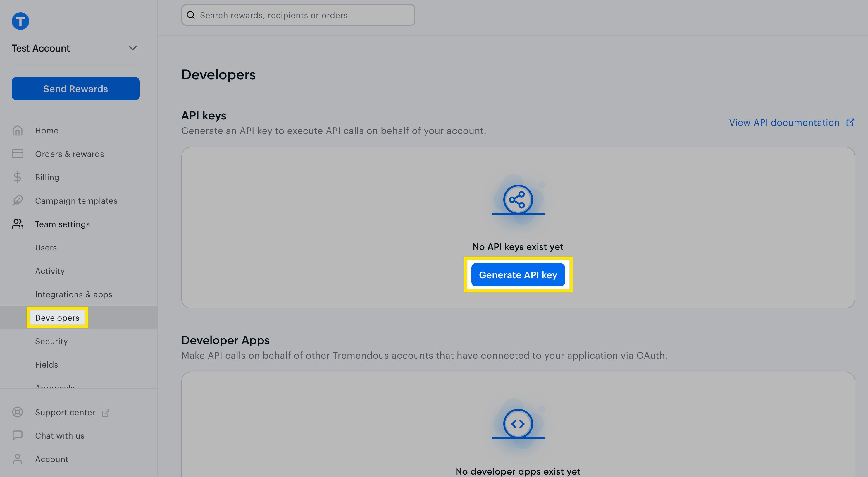Click the Account person icon
The image size is (868, 477).
tap(18, 459)
